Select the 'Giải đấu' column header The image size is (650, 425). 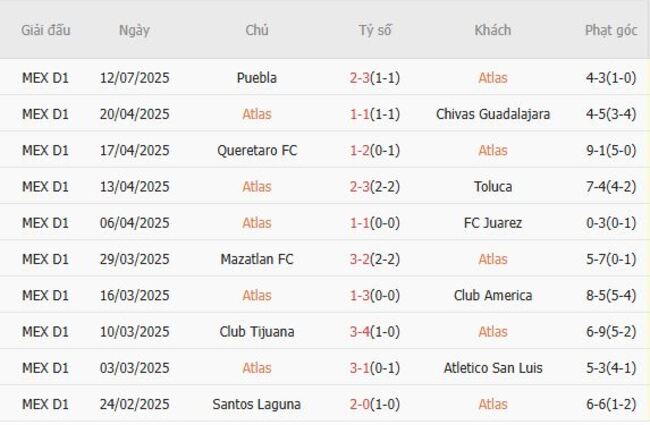[x=46, y=30]
